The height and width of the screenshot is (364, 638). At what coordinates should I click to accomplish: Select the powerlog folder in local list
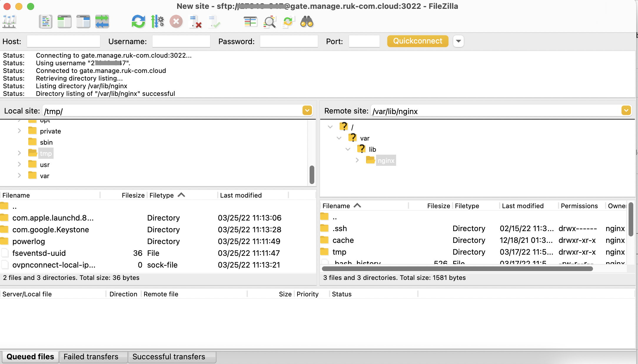158,241
